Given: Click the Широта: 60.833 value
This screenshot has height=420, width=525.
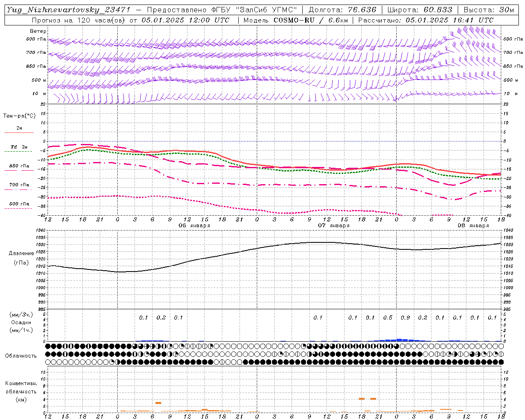Looking at the screenshot, I should (x=420, y=10).
